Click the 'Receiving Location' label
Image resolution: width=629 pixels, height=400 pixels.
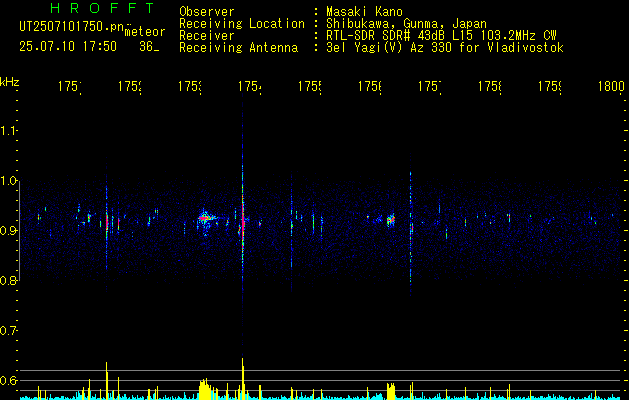[242, 24]
